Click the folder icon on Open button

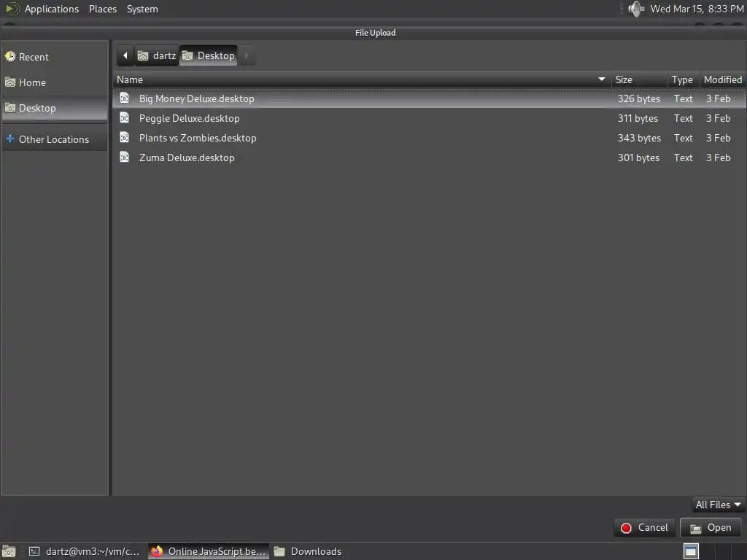(695, 528)
